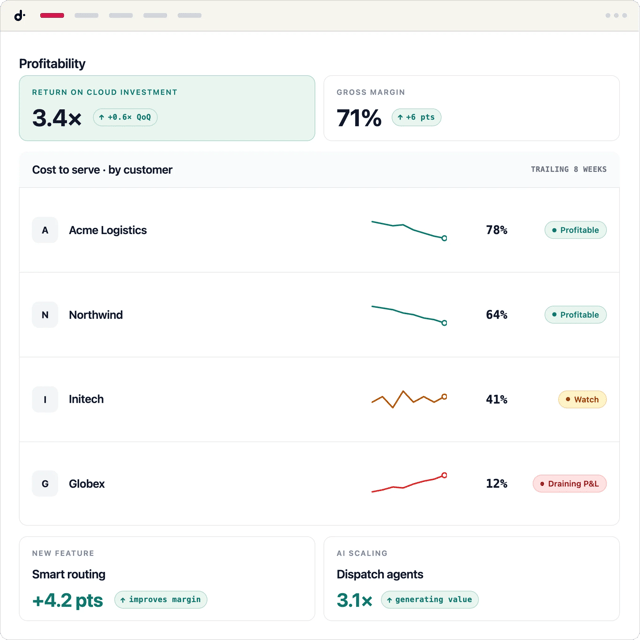Click the Watch badge for Initech
The image size is (640, 640).
click(x=582, y=399)
